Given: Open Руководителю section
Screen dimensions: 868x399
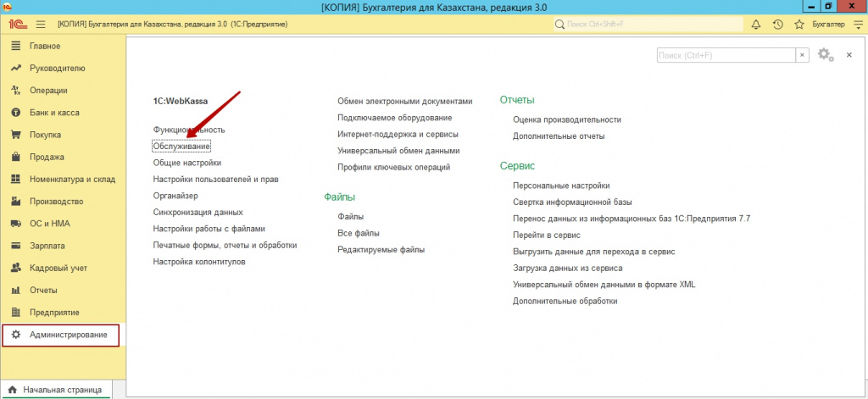Looking at the screenshot, I should (x=63, y=68).
